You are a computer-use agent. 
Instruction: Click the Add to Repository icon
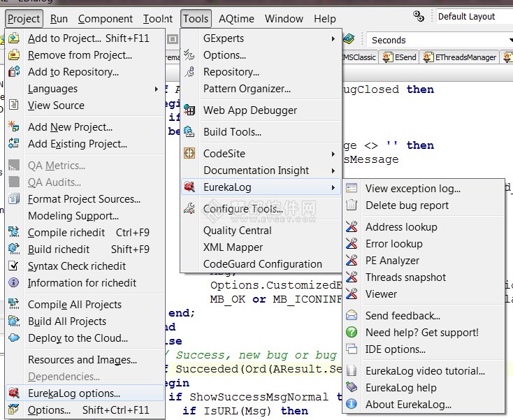click(14, 72)
